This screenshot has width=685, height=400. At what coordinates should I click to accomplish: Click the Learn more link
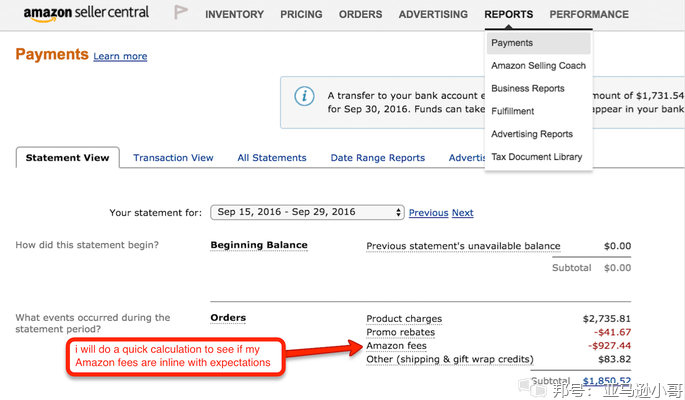pyautogui.click(x=120, y=57)
